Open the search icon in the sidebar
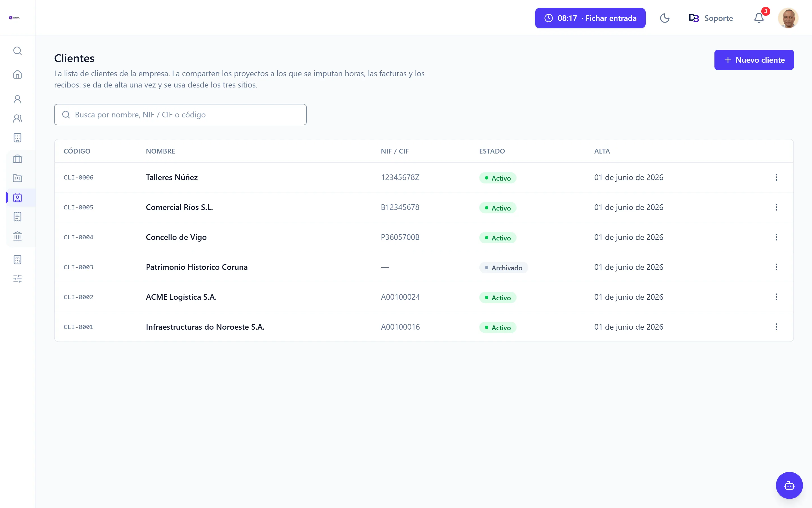 click(x=17, y=51)
